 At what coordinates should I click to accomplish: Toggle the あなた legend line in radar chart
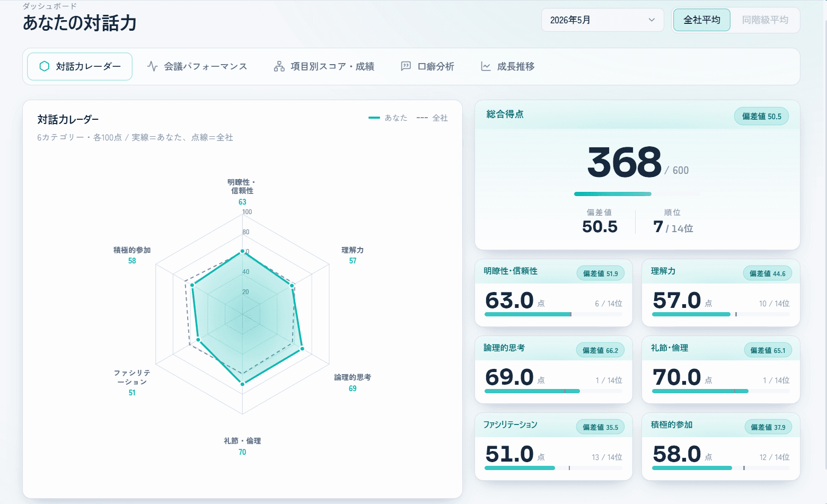pos(388,118)
